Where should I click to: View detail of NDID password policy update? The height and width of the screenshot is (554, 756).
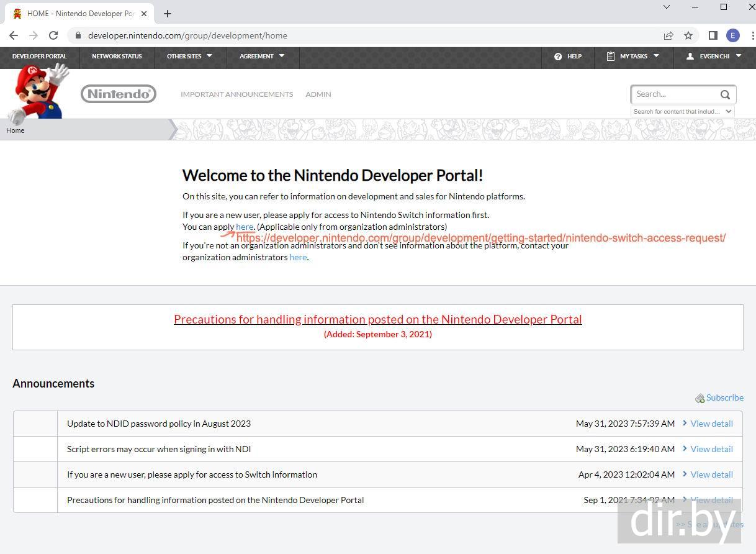pos(711,424)
